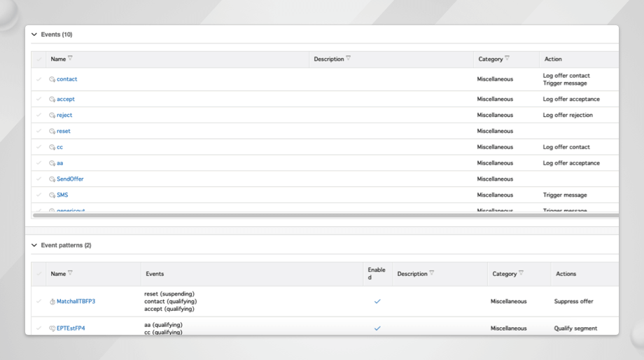This screenshot has width=644, height=360.
Task: Collapse the Events (10) section
Action: click(34, 34)
